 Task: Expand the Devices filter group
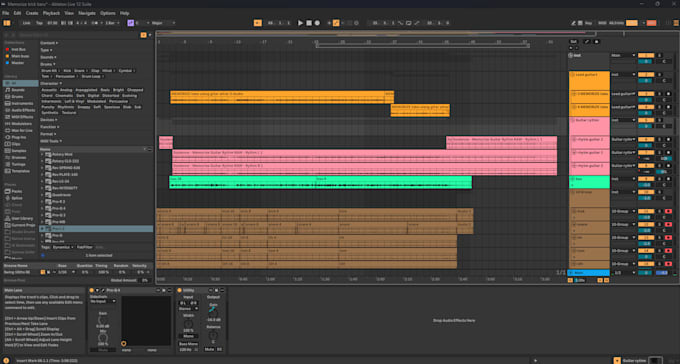point(49,120)
